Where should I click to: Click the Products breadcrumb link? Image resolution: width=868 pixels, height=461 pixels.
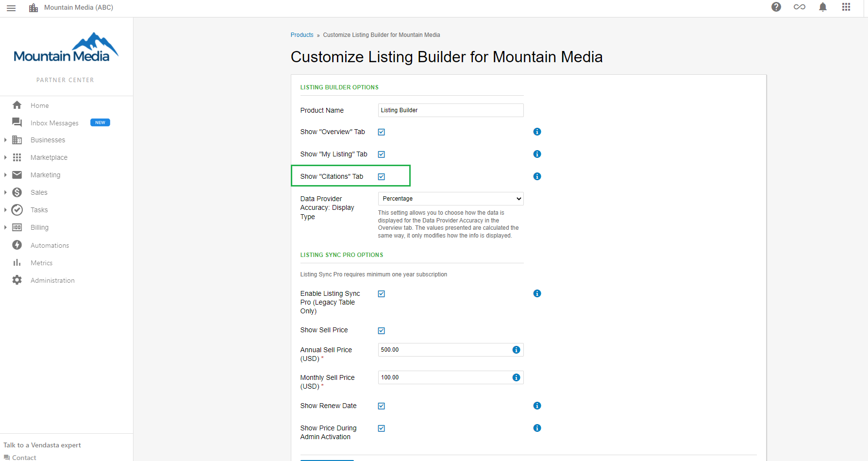pos(302,35)
